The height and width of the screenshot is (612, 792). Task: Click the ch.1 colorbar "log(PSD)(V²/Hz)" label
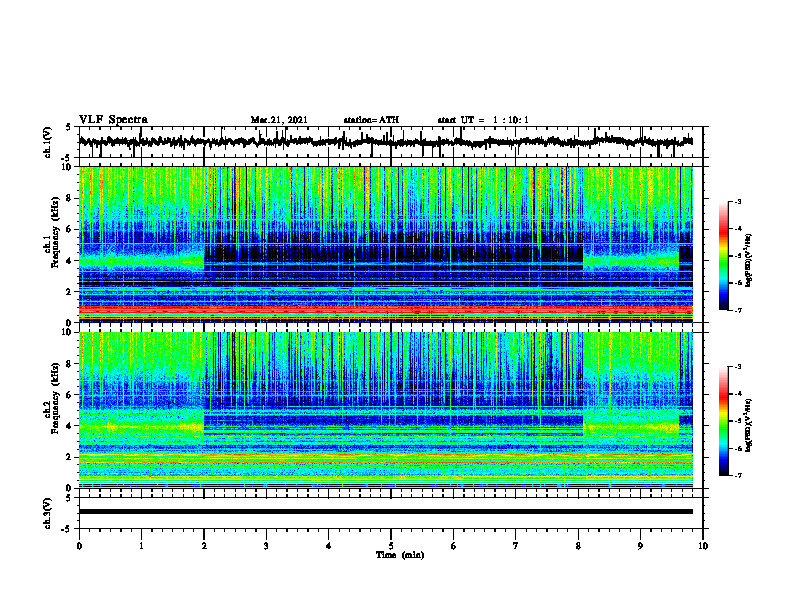749,261
